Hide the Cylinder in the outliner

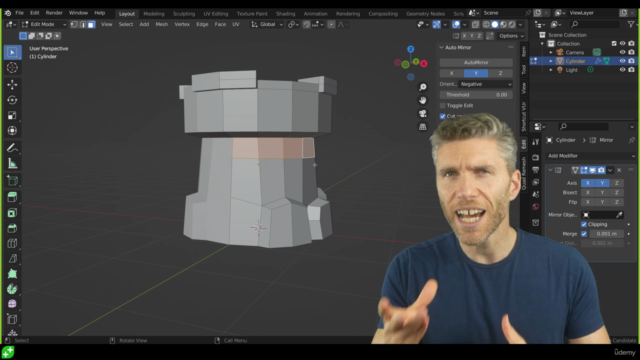tap(622, 61)
